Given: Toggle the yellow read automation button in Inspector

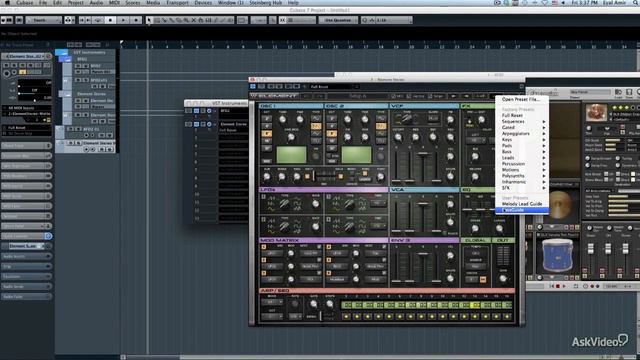Looking at the screenshot, I should click(23, 72).
